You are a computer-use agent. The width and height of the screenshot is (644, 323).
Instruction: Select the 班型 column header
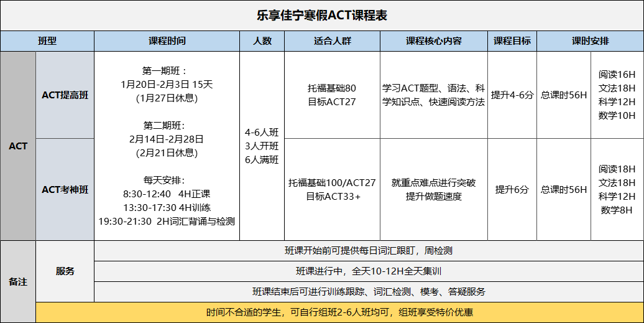click(47, 41)
